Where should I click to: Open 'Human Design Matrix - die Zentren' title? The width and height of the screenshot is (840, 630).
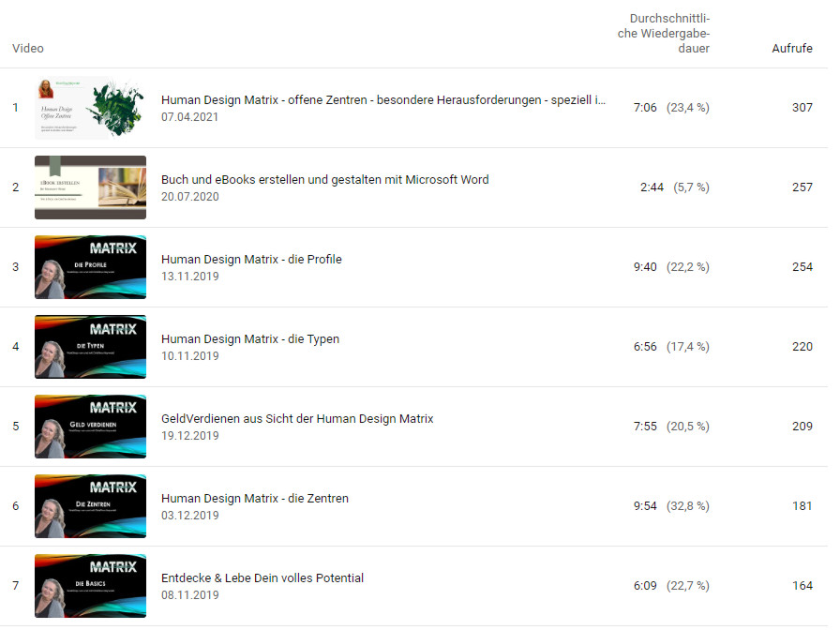tap(254, 498)
